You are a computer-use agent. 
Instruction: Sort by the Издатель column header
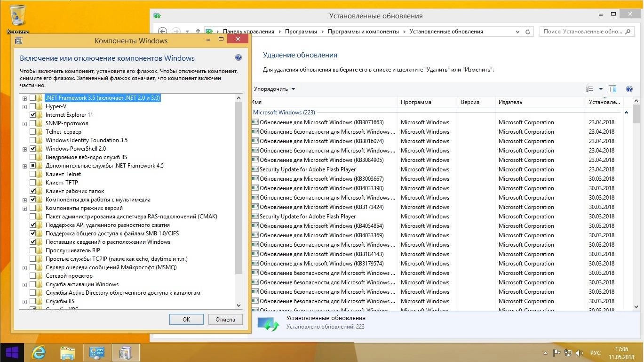pyautogui.click(x=541, y=102)
